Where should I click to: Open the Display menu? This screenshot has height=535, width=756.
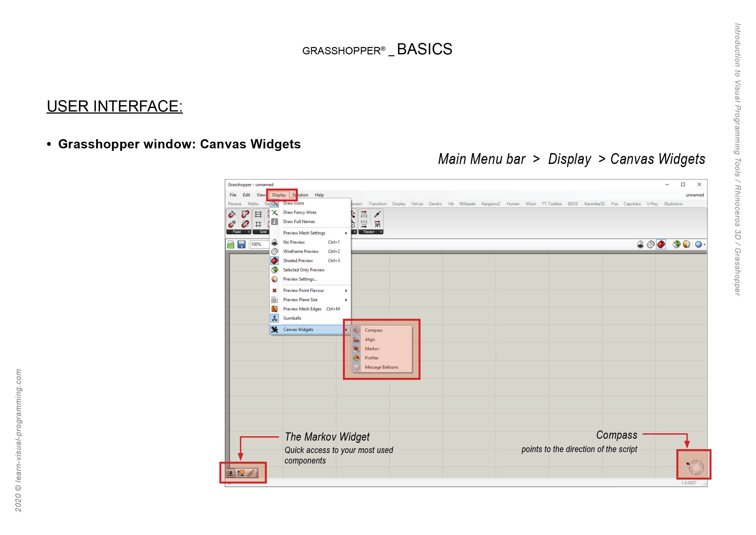tap(279, 195)
